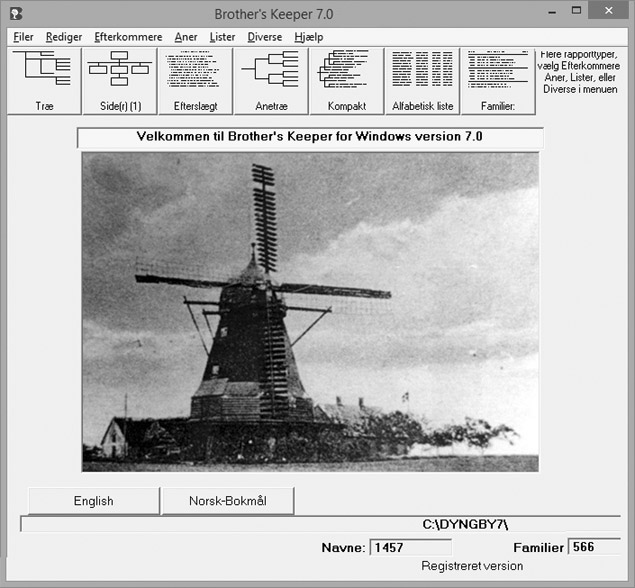Viewport: 635px width, 588px height.
Task: Click the Velkommen til Brother's Keeper banner
Action: (x=310, y=137)
